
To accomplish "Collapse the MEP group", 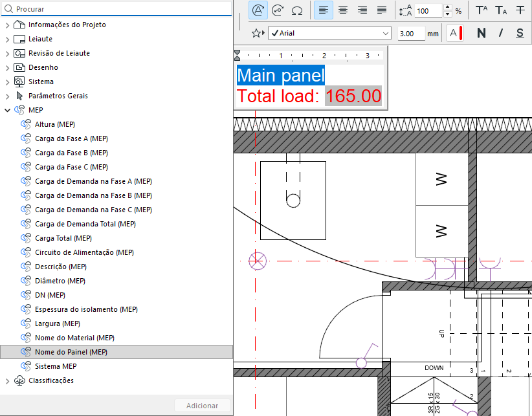I will 7,110.
